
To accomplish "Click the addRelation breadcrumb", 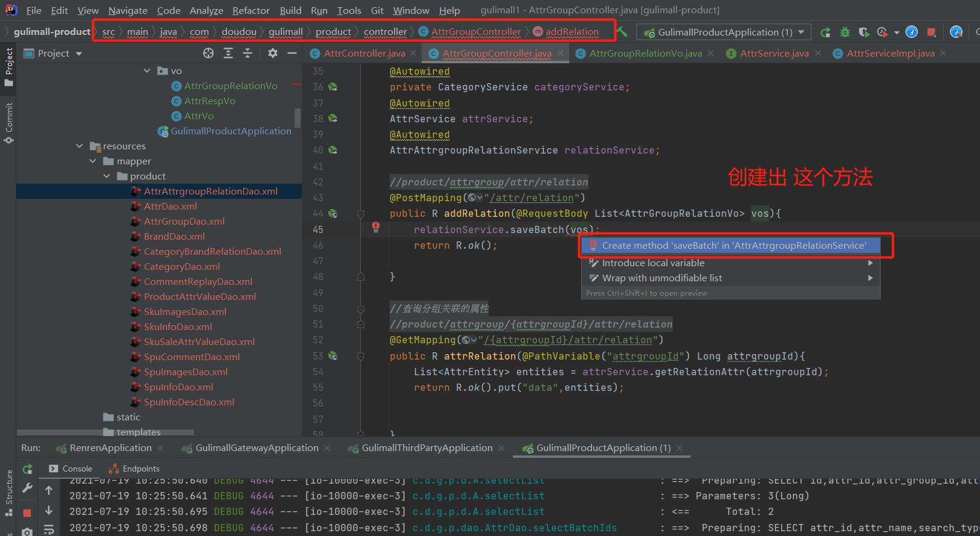I will (572, 32).
